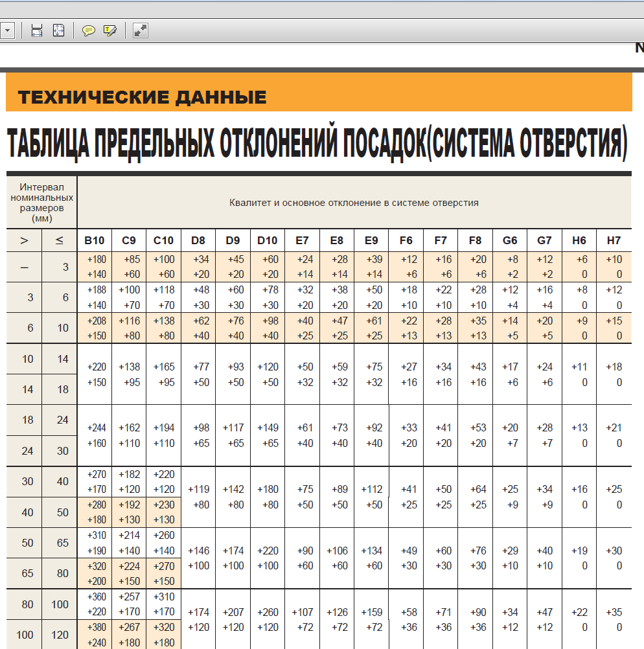Select the E8 column header
The width and height of the screenshot is (644, 649).
click(x=337, y=240)
